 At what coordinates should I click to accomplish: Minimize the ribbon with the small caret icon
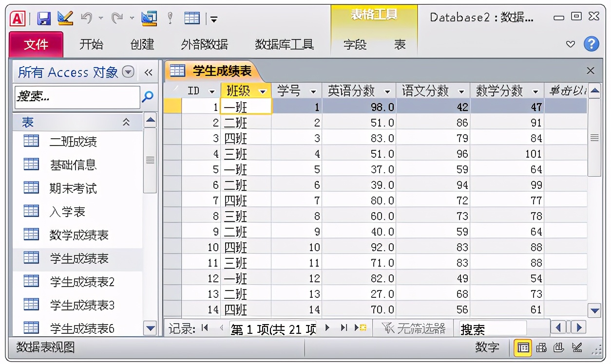(571, 44)
